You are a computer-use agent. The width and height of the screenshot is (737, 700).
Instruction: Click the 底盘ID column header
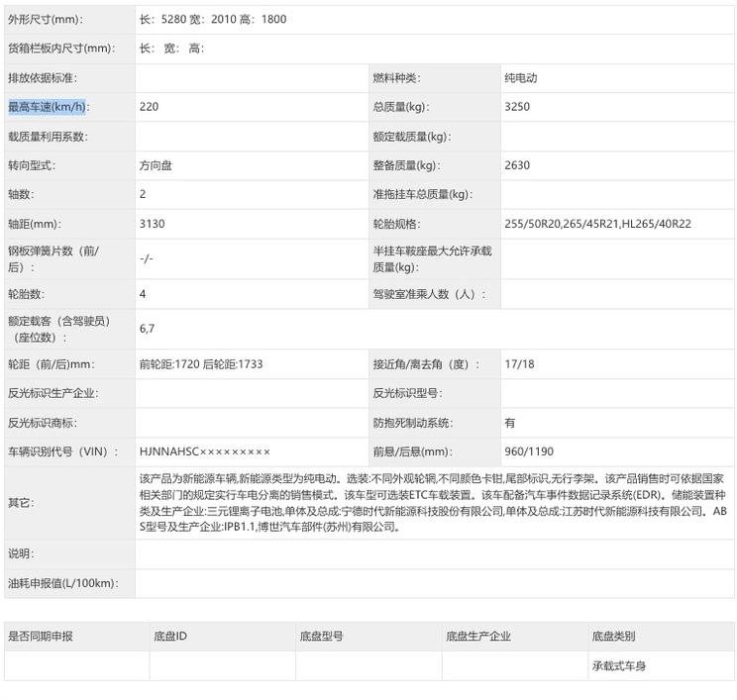click(x=170, y=637)
